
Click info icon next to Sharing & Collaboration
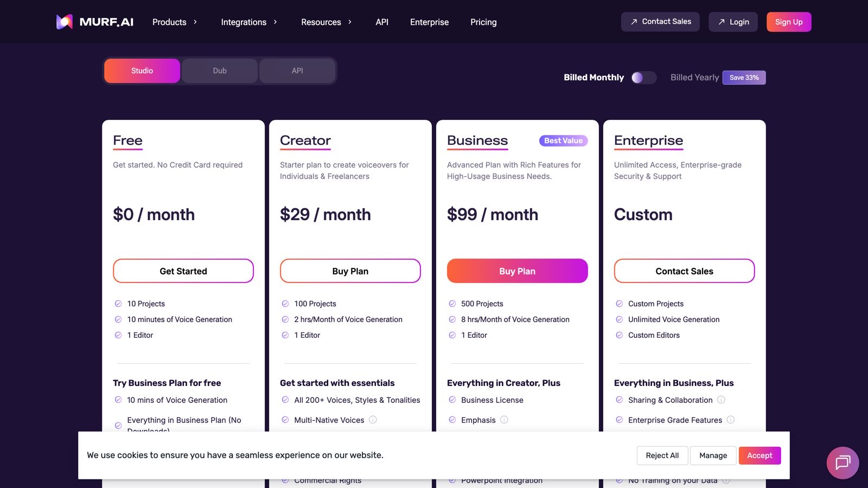721,400
